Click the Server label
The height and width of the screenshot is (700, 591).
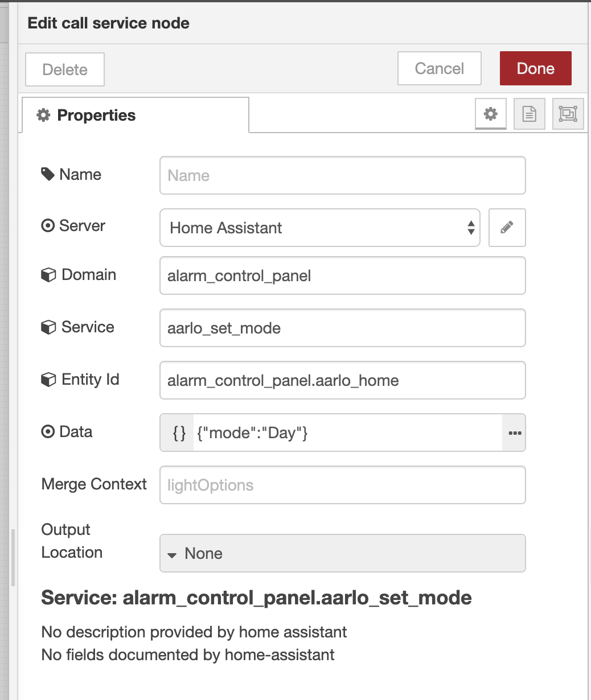[73, 225]
